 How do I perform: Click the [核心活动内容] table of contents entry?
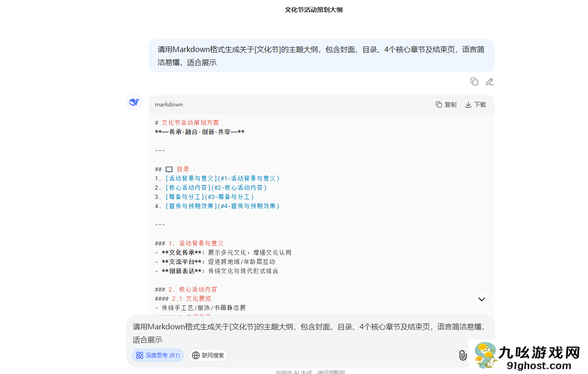coord(188,187)
